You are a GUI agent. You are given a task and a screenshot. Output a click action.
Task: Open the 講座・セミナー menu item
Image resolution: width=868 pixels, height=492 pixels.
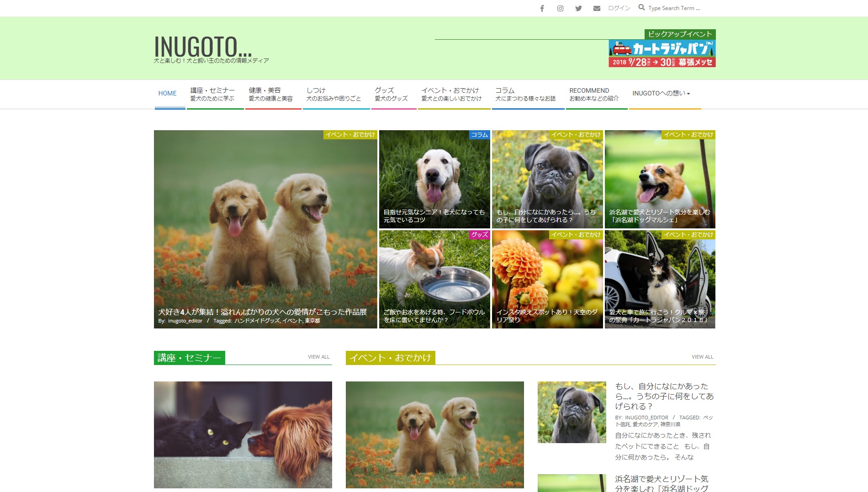coord(212,94)
